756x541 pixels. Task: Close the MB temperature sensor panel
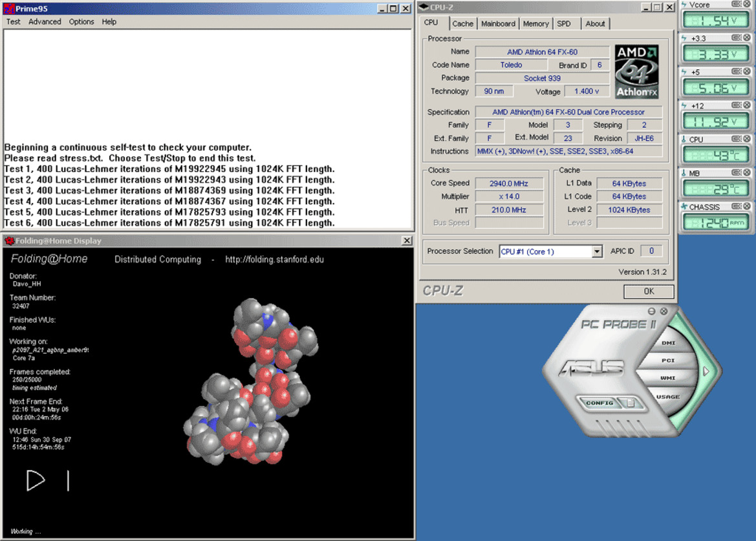tap(746, 173)
